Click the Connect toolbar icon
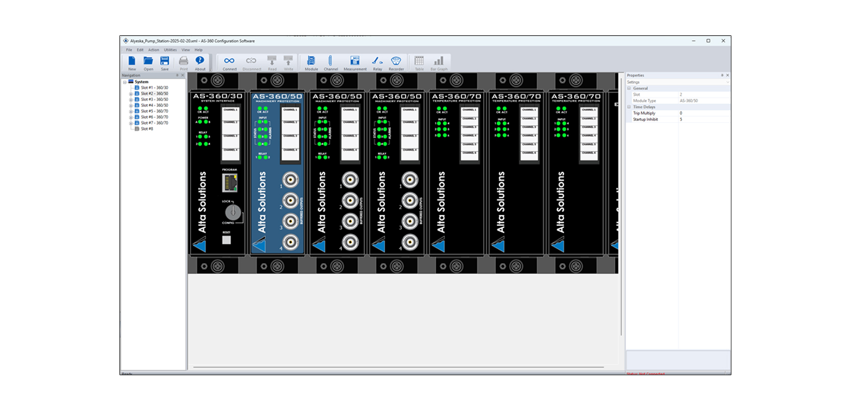The width and height of the screenshot is (868, 411). click(229, 63)
